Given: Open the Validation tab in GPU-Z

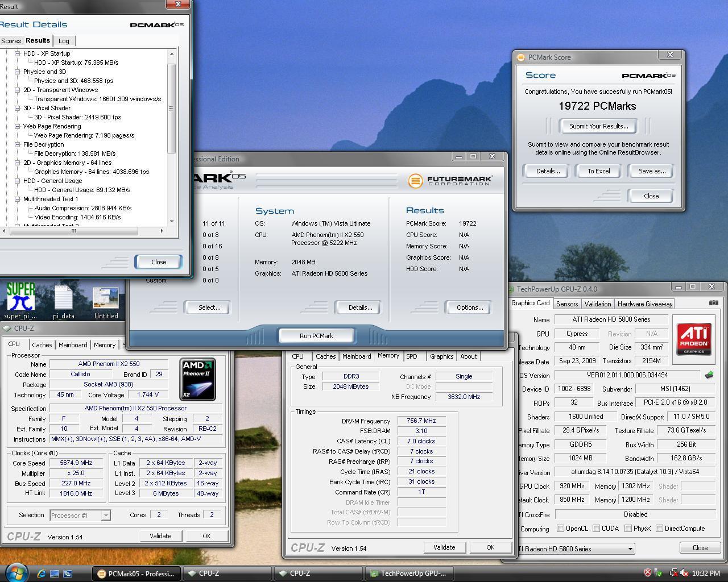Looking at the screenshot, I should click(x=597, y=304).
